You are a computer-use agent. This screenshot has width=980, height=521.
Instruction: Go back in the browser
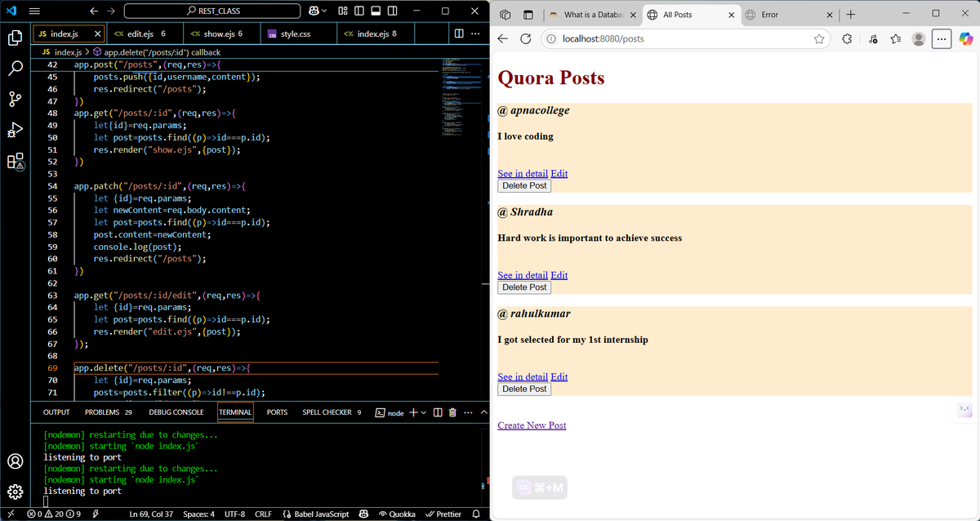pyautogui.click(x=503, y=39)
